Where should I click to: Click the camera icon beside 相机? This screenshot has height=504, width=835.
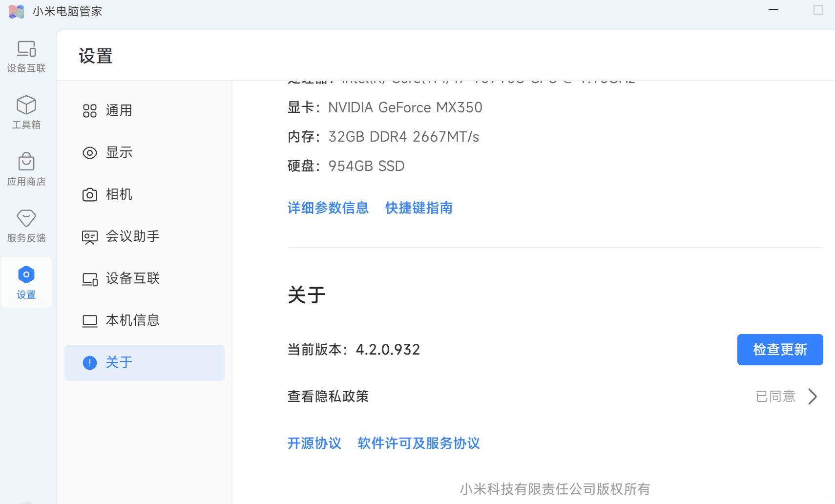pyautogui.click(x=90, y=195)
